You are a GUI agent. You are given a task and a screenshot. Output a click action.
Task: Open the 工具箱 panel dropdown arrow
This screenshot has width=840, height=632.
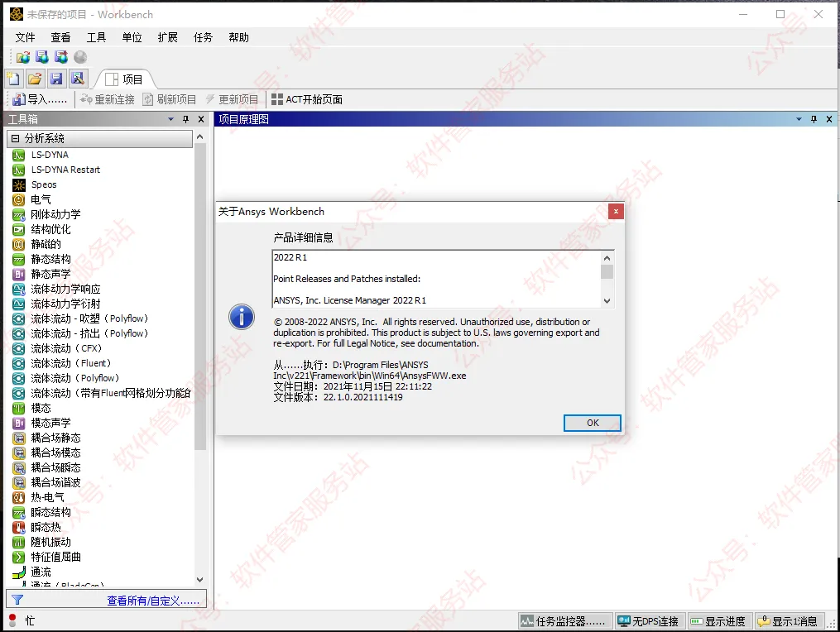(170, 119)
